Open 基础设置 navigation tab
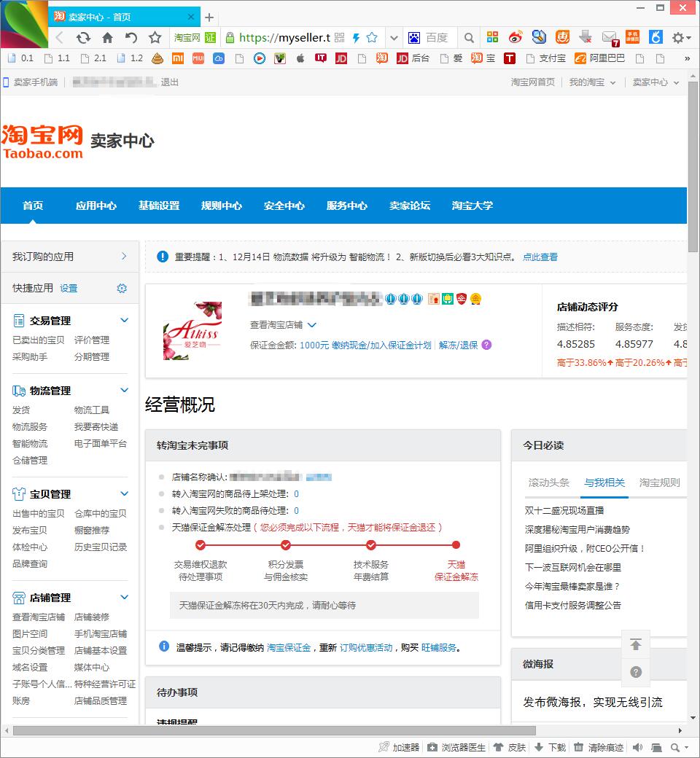 click(x=159, y=206)
